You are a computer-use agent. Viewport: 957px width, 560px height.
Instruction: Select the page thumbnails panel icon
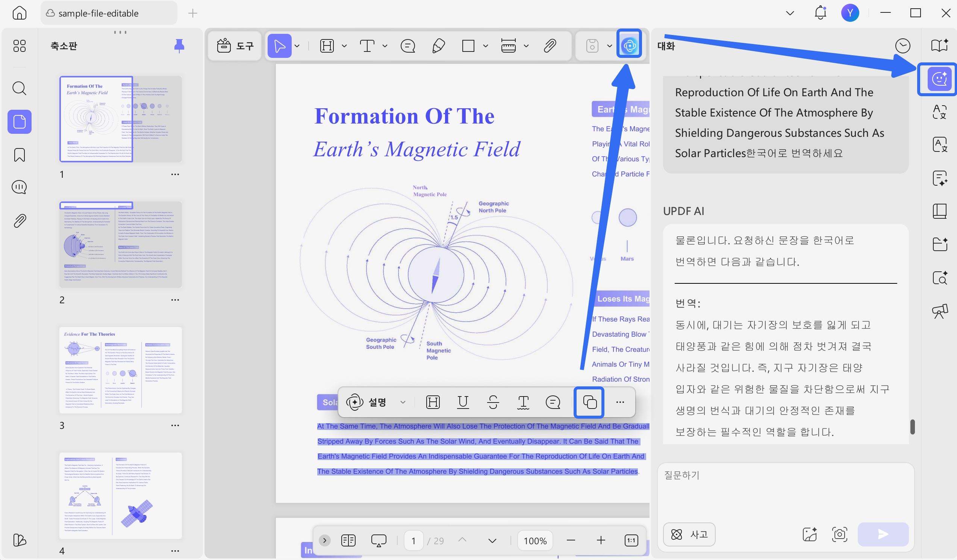20,122
